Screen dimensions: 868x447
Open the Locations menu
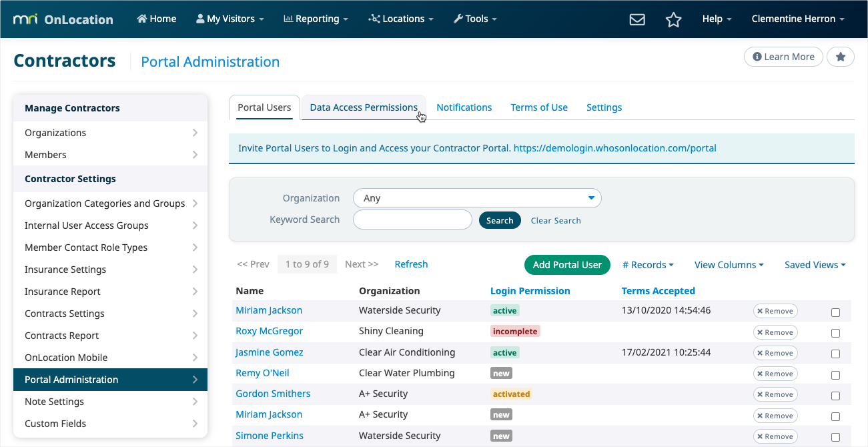(x=401, y=19)
